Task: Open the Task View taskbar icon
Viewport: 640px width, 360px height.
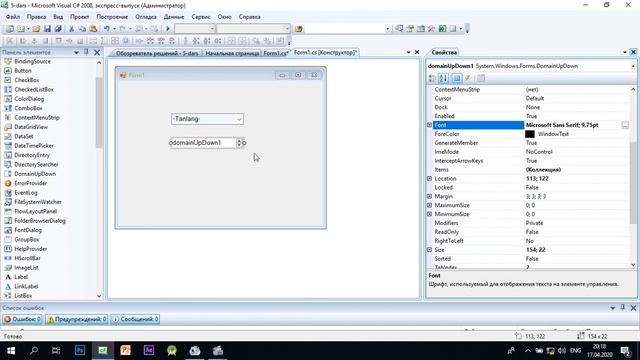Action: coord(56,351)
